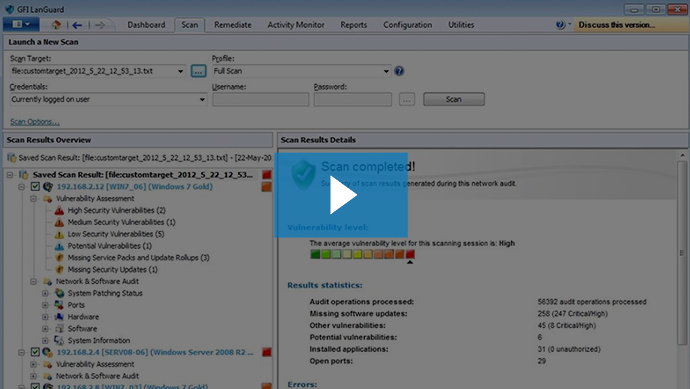Expand the Software node
Image resolution: width=690 pixels, height=389 pixels.
tap(45, 329)
